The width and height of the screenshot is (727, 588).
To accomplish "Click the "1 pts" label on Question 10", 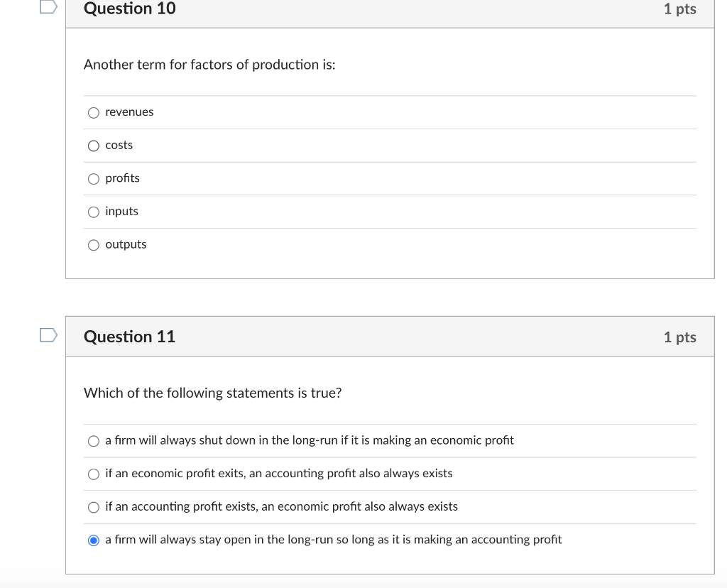I will [x=679, y=9].
